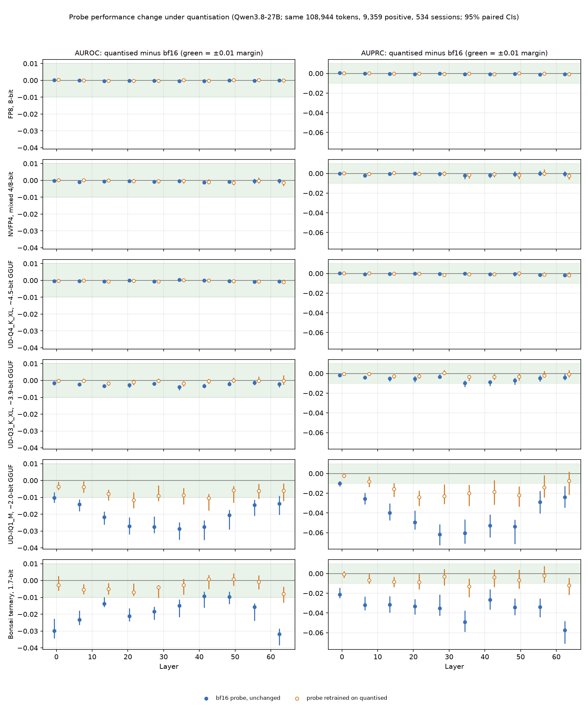Screen dimensions: 588x706
Task: Click x-axis tick '0' under the AUROC column
Action: 56,657
